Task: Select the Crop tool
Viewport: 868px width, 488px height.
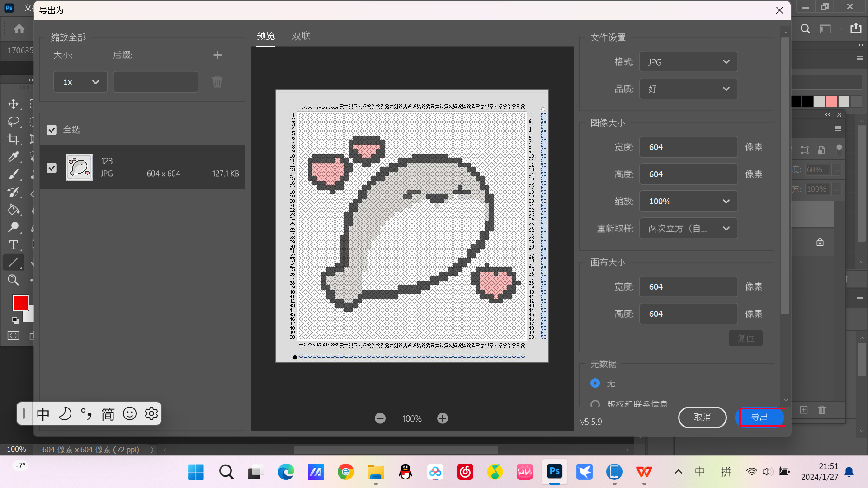Action: 13,139
